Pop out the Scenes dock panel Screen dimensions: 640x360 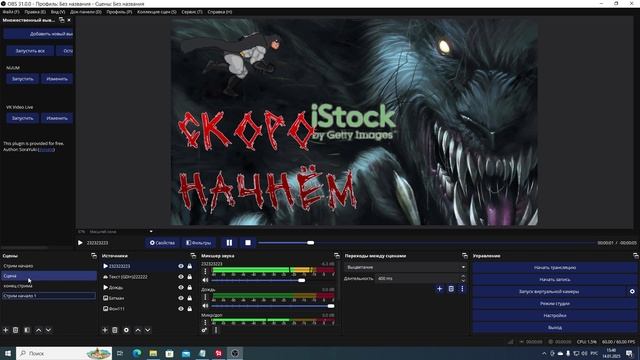(x=94, y=256)
